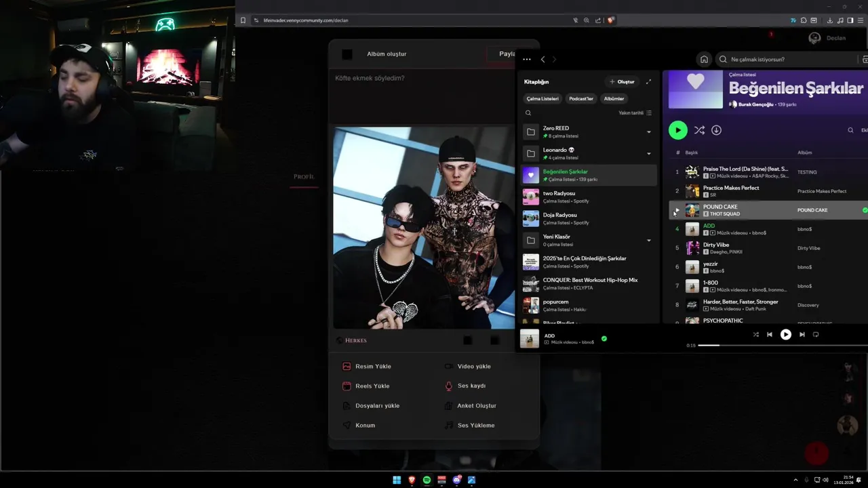Download the playlist with the arrow icon
The height and width of the screenshot is (488, 868).
click(716, 130)
